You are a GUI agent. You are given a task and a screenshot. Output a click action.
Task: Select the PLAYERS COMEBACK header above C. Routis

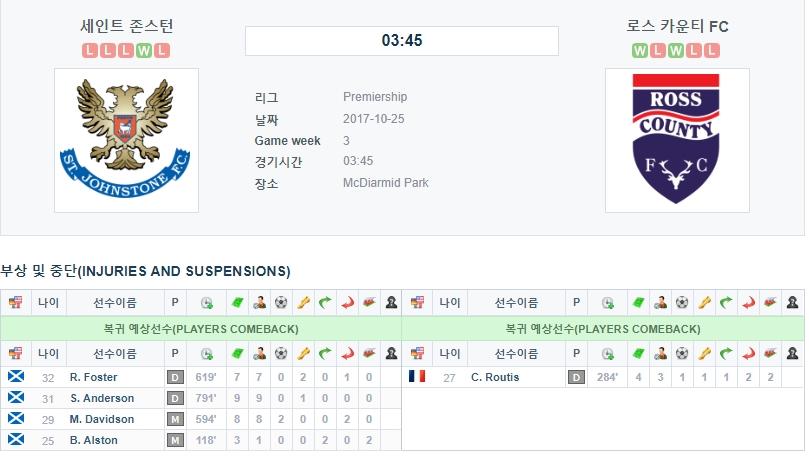pyautogui.click(x=603, y=329)
